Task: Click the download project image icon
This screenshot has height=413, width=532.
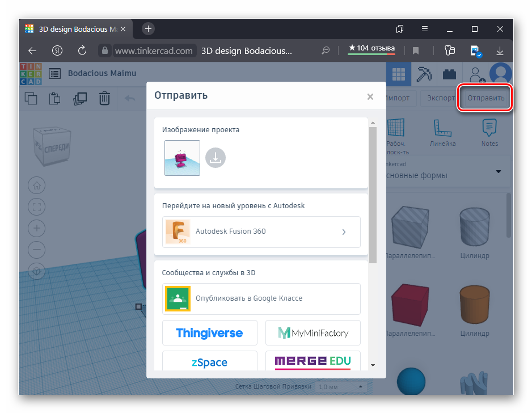Action: [216, 158]
